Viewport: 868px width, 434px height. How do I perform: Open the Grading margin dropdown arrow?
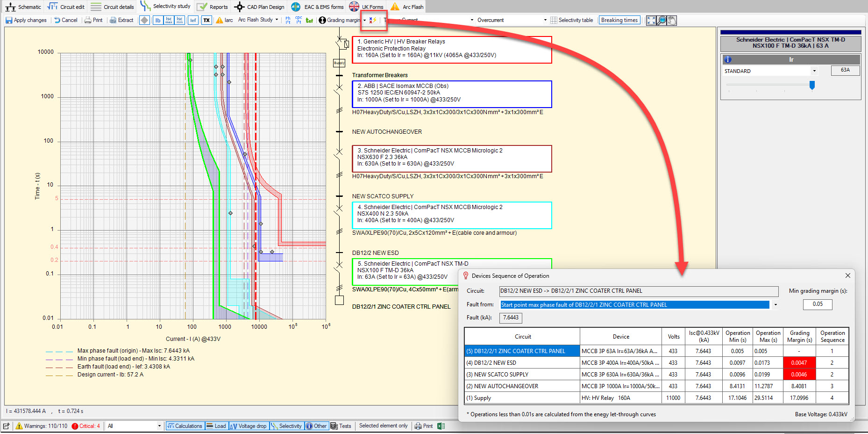coord(364,20)
